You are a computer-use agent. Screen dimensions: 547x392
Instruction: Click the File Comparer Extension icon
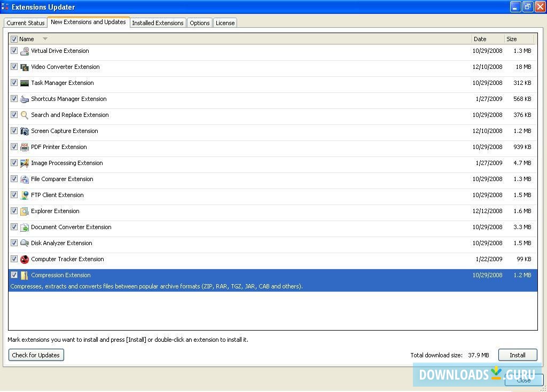pyautogui.click(x=25, y=179)
